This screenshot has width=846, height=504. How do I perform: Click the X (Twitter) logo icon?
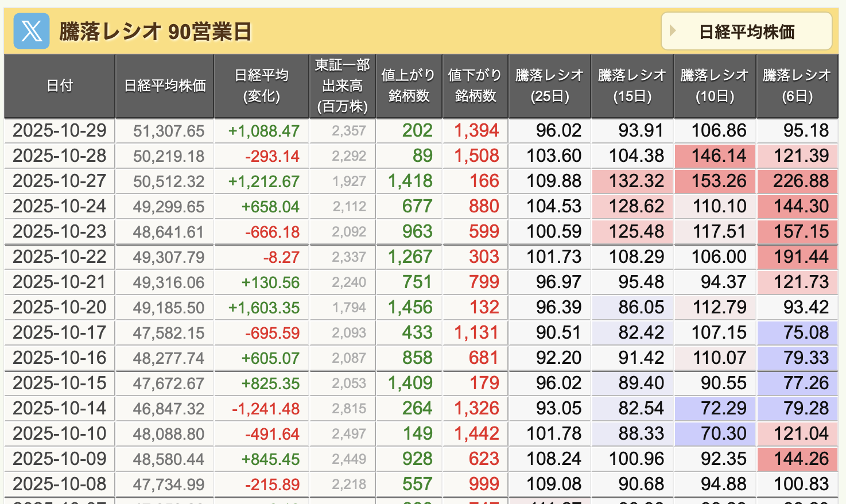tap(31, 32)
